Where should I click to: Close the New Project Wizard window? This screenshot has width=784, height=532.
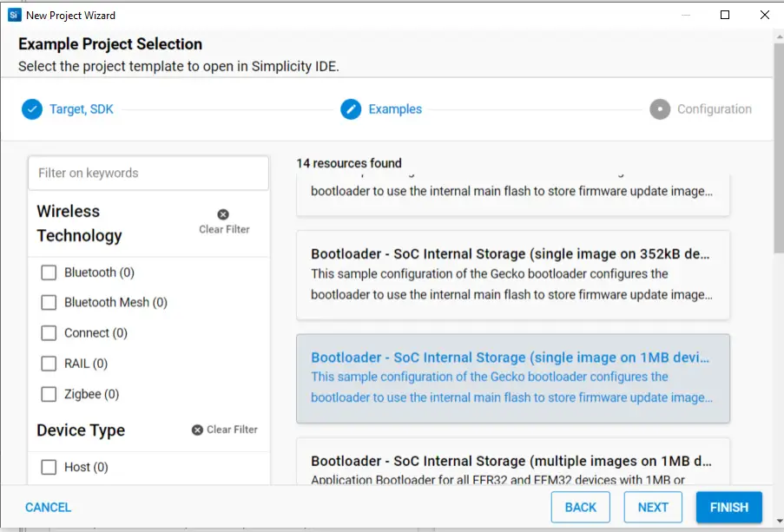tap(764, 15)
